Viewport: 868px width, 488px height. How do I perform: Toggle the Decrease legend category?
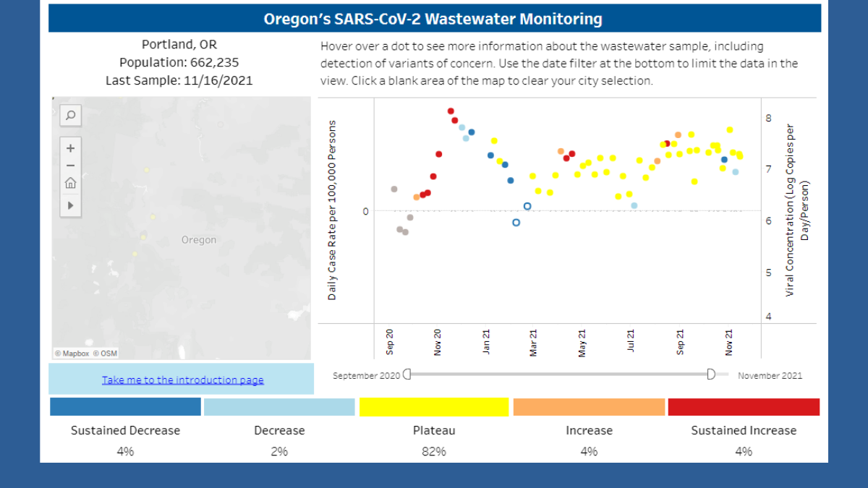click(x=279, y=407)
